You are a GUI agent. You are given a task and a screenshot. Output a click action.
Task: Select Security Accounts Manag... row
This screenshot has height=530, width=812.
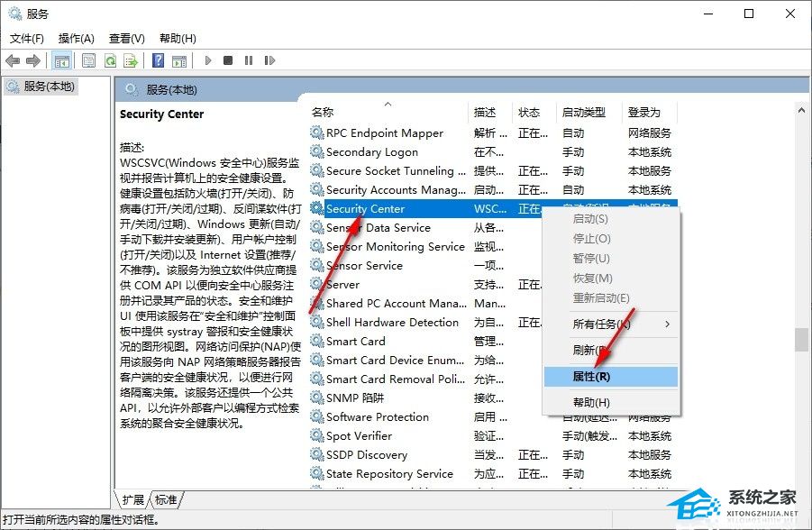tap(492, 189)
